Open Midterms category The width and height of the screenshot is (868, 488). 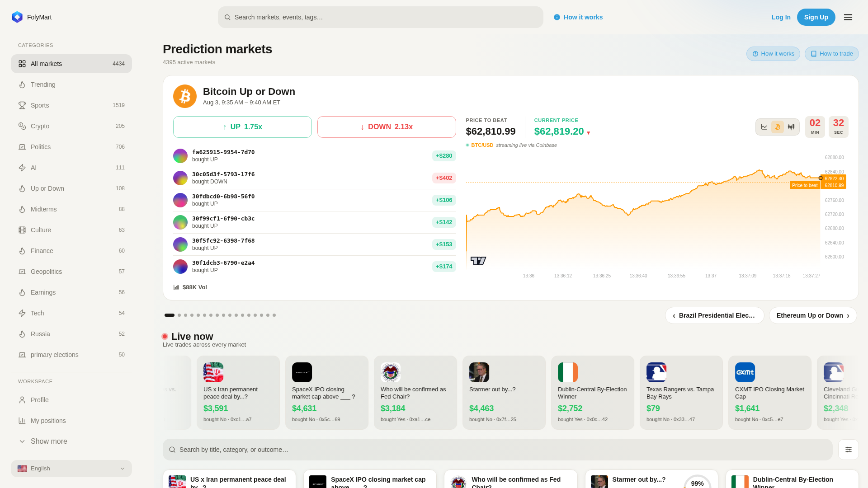click(71, 209)
